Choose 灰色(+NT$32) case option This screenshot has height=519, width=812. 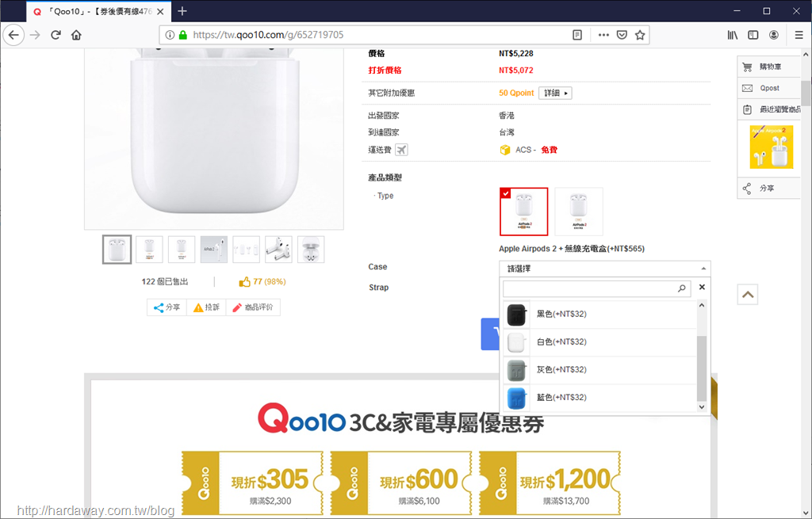[x=599, y=370]
